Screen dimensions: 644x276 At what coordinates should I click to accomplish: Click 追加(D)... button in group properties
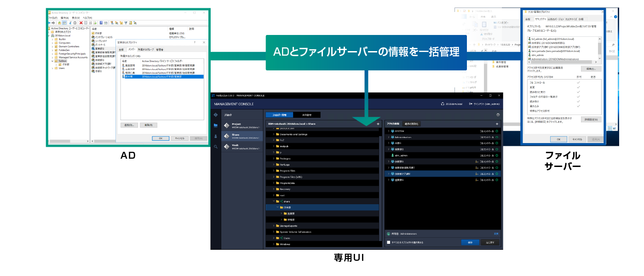(x=130, y=125)
